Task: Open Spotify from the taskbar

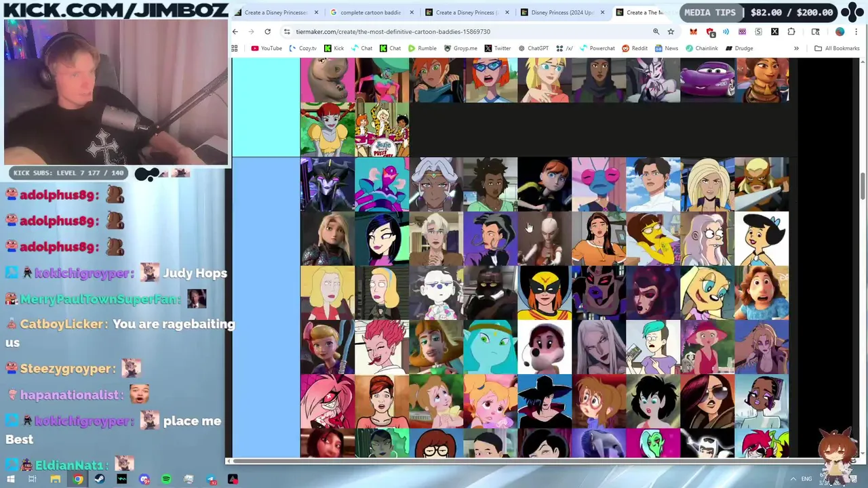Action: click(x=166, y=479)
